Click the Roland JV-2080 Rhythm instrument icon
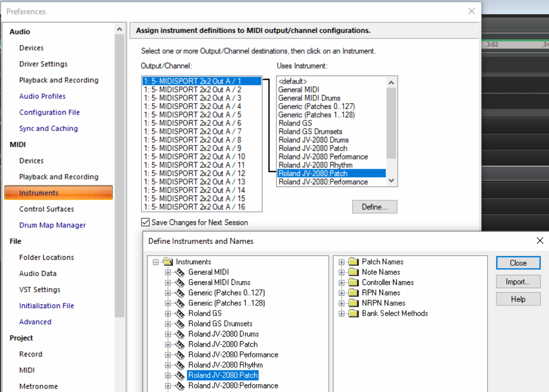Image resolution: width=549 pixels, height=392 pixels. 180,365
